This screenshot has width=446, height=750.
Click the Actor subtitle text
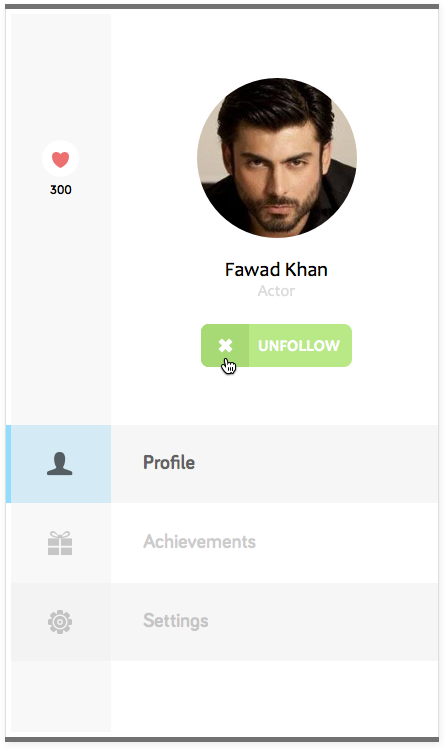click(x=276, y=291)
